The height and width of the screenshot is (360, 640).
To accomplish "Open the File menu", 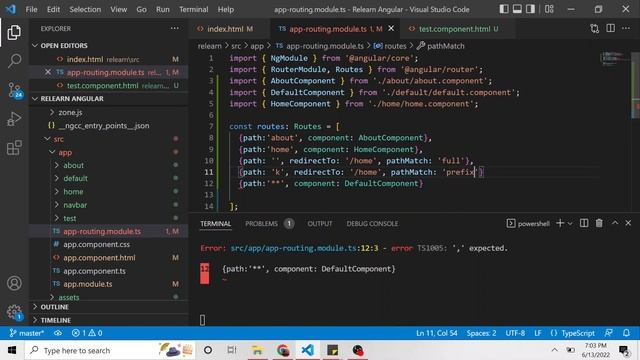I will point(31,9).
